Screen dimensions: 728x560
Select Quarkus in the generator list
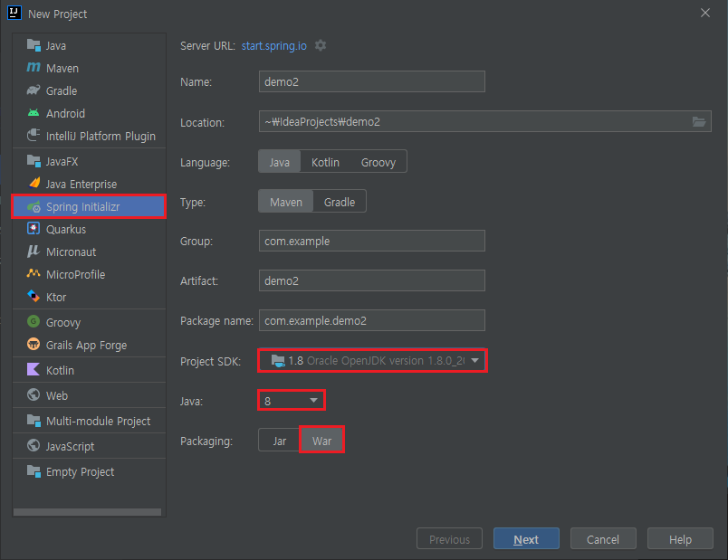click(89, 229)
